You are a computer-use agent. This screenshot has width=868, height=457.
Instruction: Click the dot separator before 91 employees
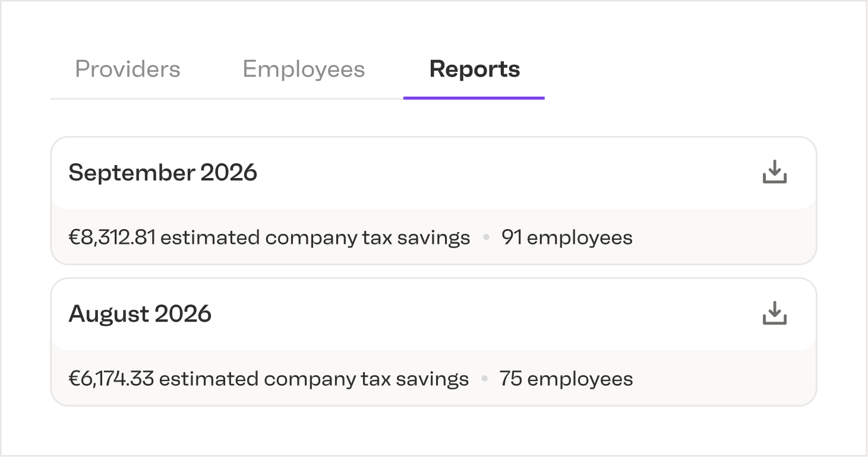(x=486, y=237)
